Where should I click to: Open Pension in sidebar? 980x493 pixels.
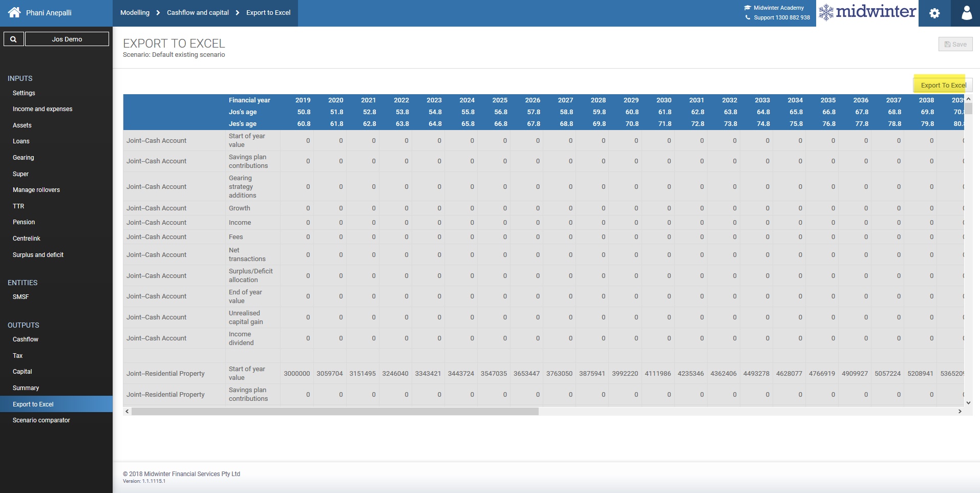[x=24, y=222]
